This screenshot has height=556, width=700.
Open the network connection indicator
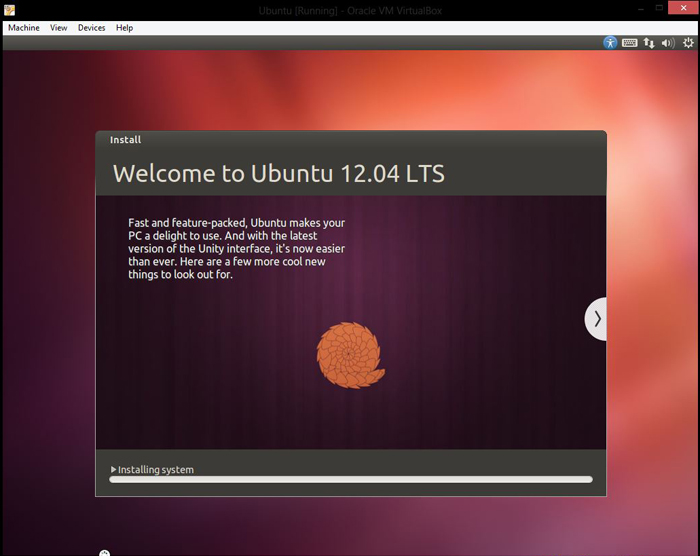649,43
